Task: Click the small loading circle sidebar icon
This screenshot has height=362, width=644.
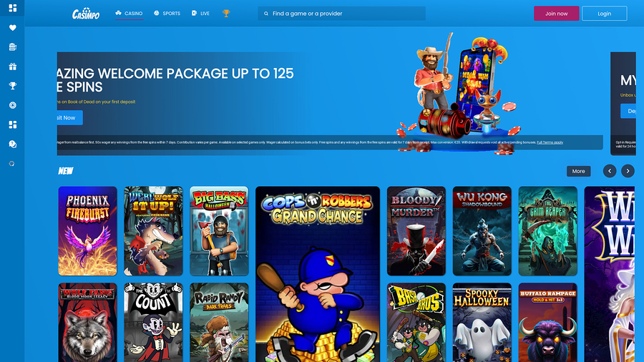Action: tap(12, 164)
